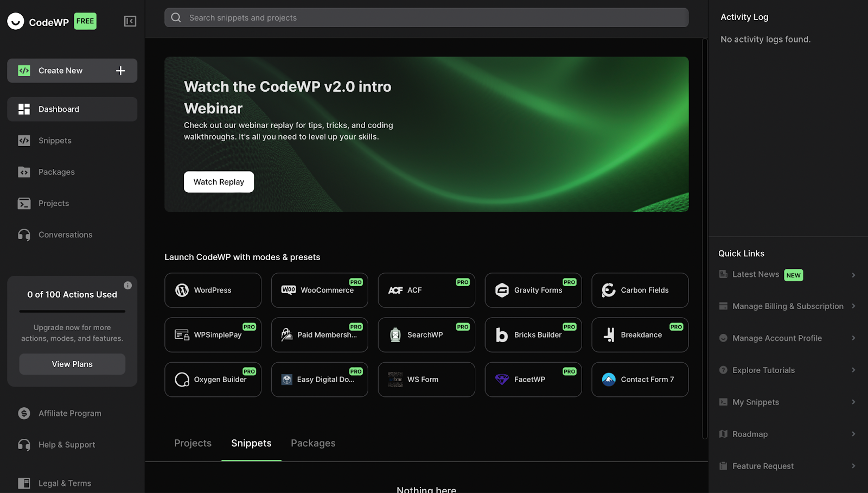
Task: Click the Feature Request clipboard icon
Action: point(723,466)
